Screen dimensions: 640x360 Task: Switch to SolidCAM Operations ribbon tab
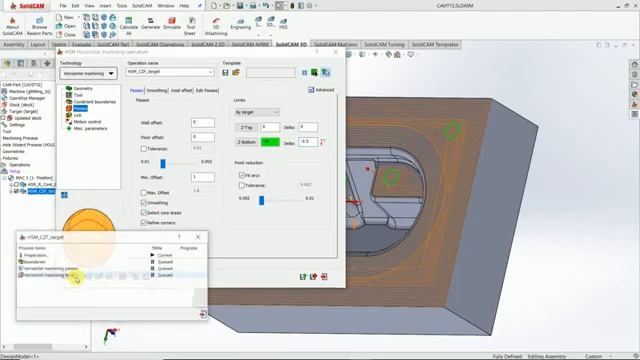[x=160, y=44]
